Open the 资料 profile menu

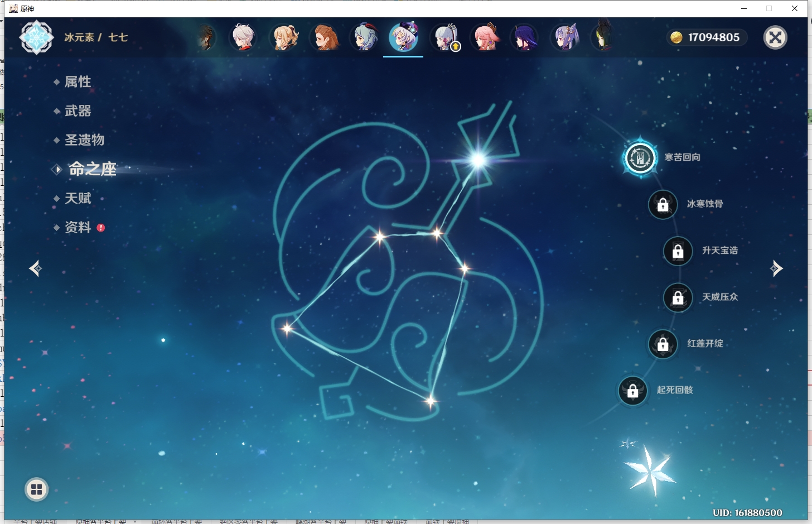point(78,228)
